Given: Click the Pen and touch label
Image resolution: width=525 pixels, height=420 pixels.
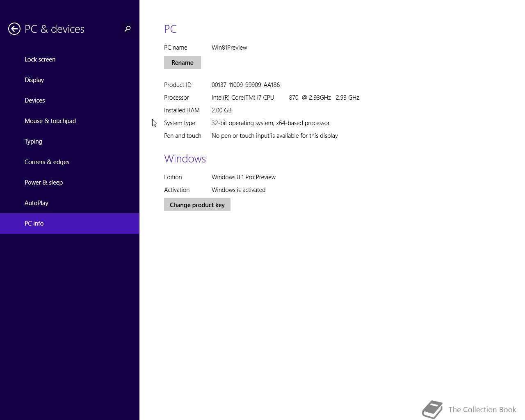Looking at the screenshot, I should [183, 136].
